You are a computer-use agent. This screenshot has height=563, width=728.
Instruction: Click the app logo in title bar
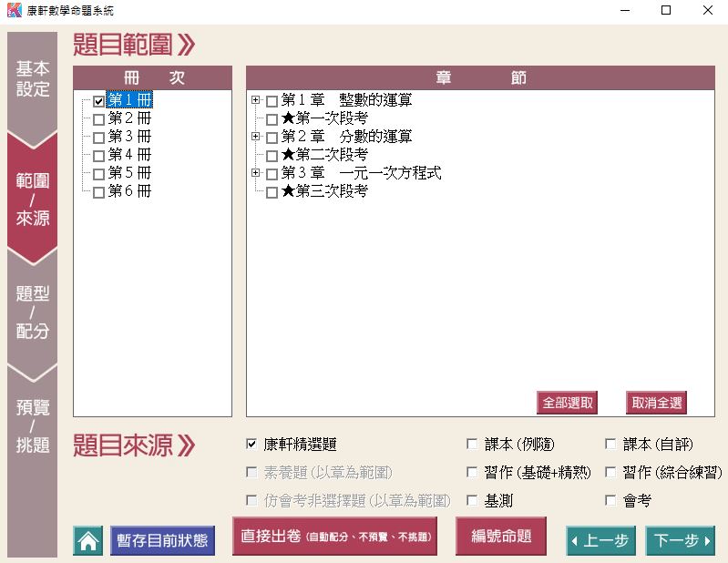click(x=13, y=10)
